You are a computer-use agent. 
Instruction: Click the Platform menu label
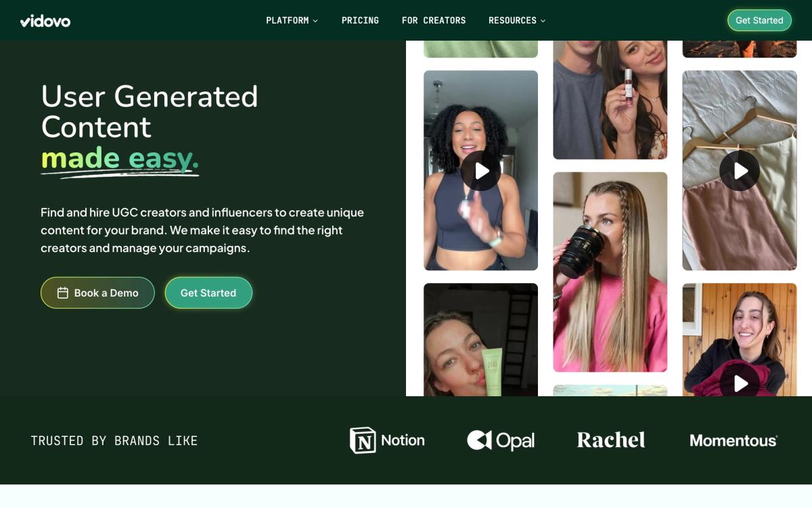tap(287, 20)
